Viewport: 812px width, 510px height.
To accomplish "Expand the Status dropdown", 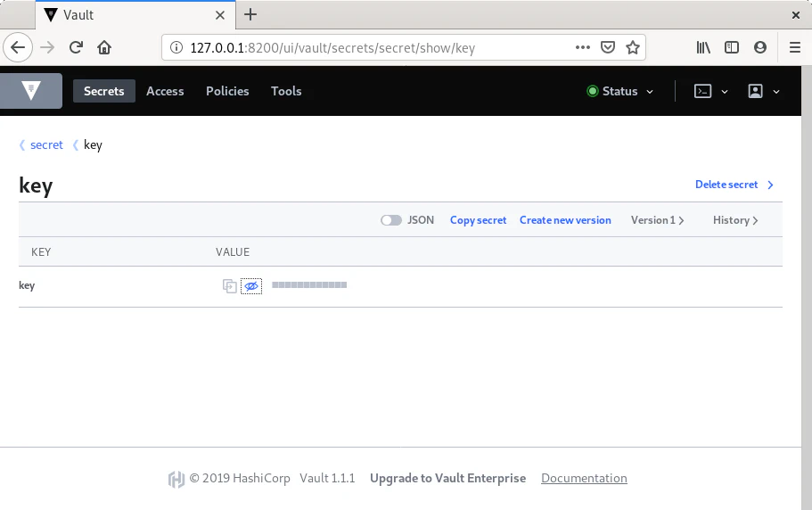I will 620,91.
